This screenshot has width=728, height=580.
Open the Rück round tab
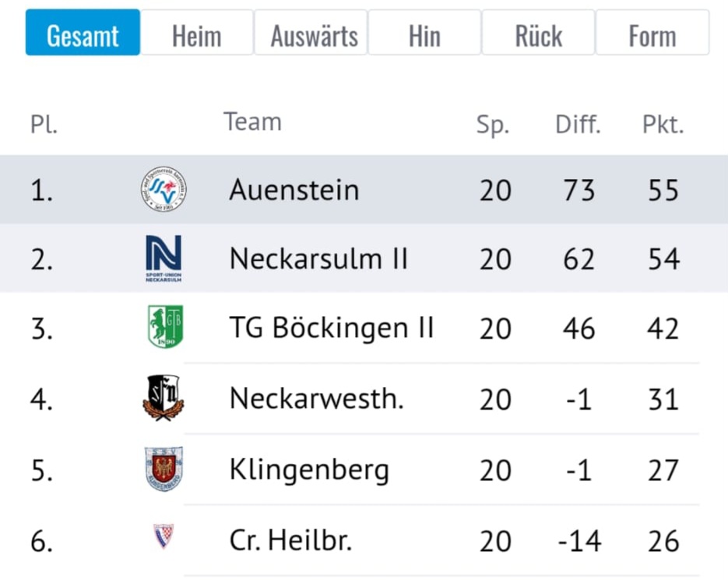[539, 33]
